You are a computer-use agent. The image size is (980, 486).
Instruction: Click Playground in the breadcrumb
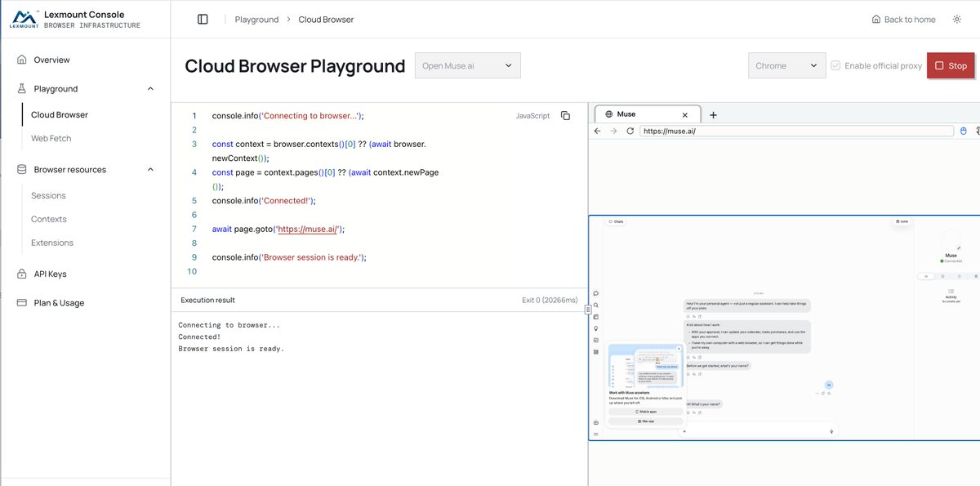click(x=256, y=20)
